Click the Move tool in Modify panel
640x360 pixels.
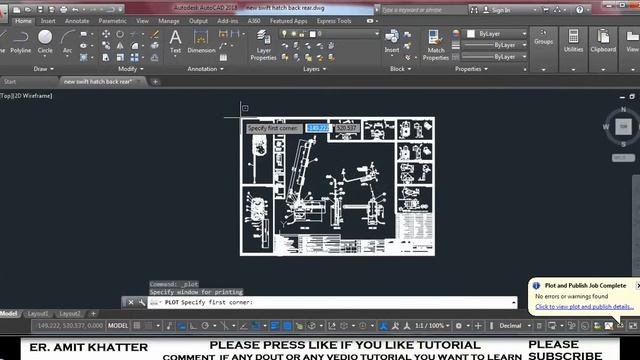pos(106,34)
